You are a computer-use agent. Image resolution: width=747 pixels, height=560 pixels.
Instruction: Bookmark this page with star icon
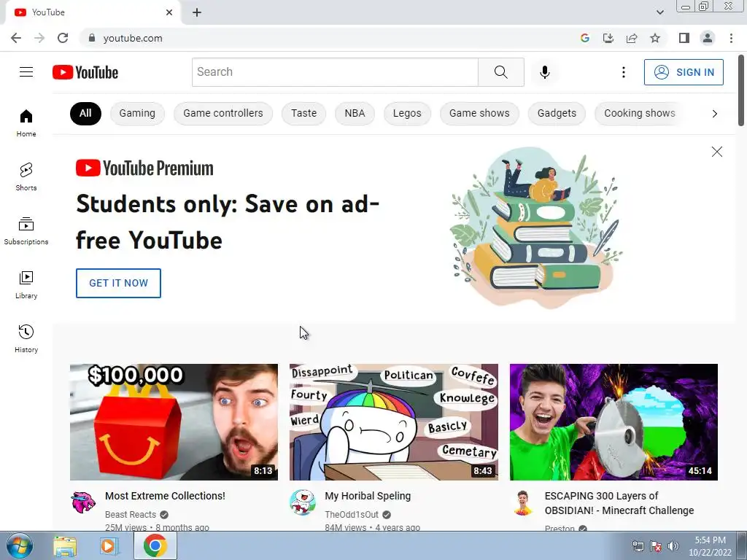pos(655,38)
